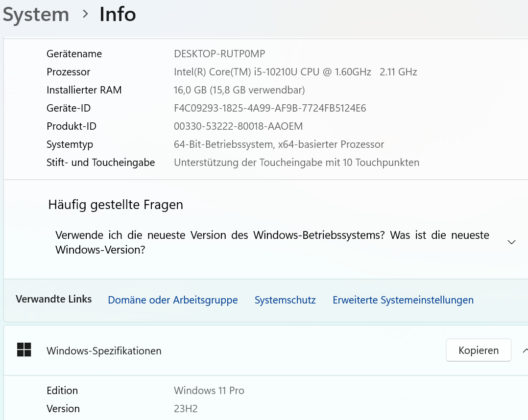Viewport: 528px width, 420px height.
Task: Select the Edition value Windows 11 Pro
Action: [209, 391]
